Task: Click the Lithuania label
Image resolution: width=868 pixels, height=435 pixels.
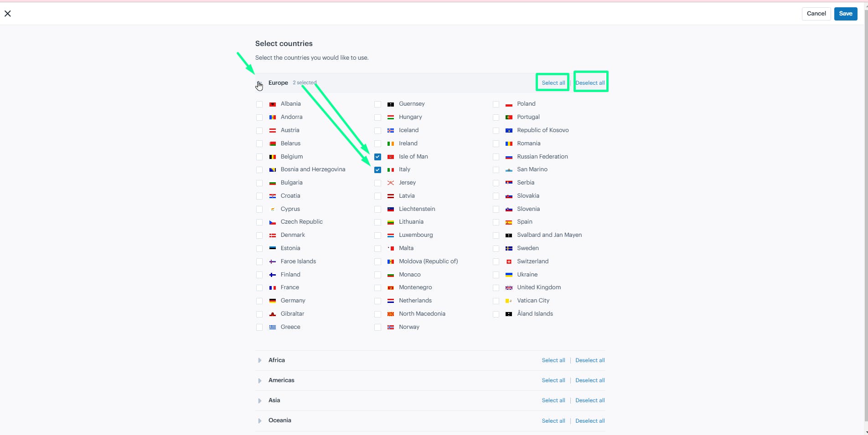Action: pos(411,222)
